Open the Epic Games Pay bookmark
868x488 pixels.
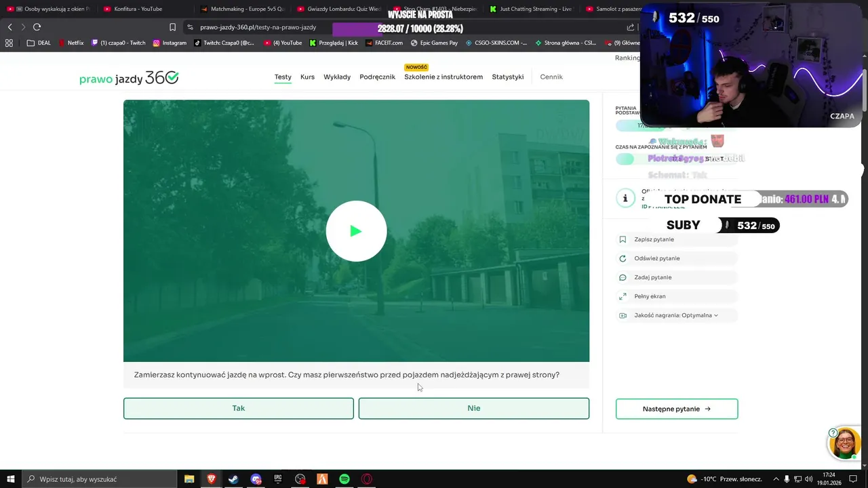pos(434,43)
